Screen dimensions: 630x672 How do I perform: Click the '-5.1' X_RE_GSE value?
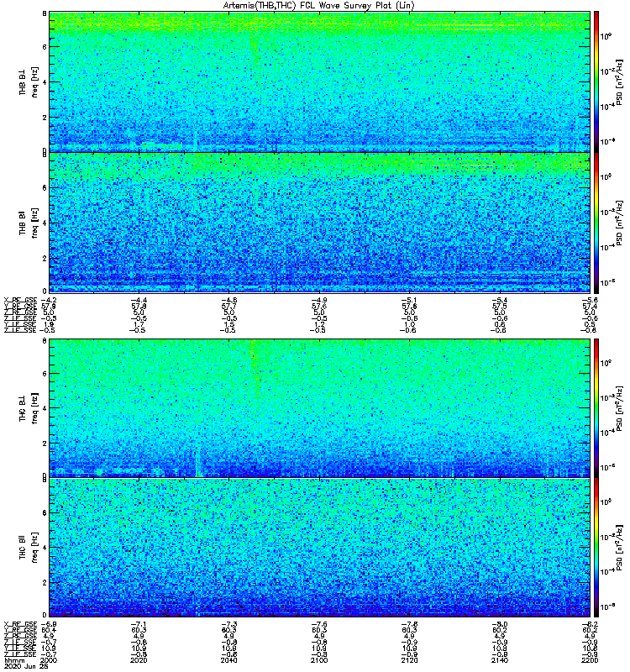[409, 300]
